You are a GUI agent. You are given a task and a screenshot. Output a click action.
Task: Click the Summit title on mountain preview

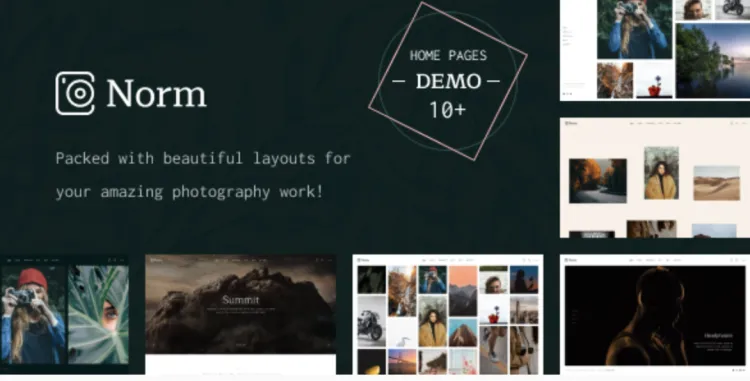click(241, 300)
